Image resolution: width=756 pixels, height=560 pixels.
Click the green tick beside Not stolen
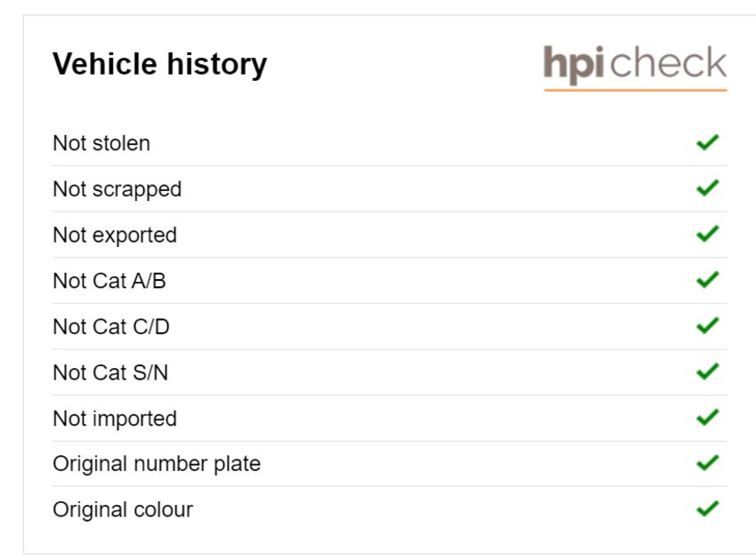pos(707,142)
